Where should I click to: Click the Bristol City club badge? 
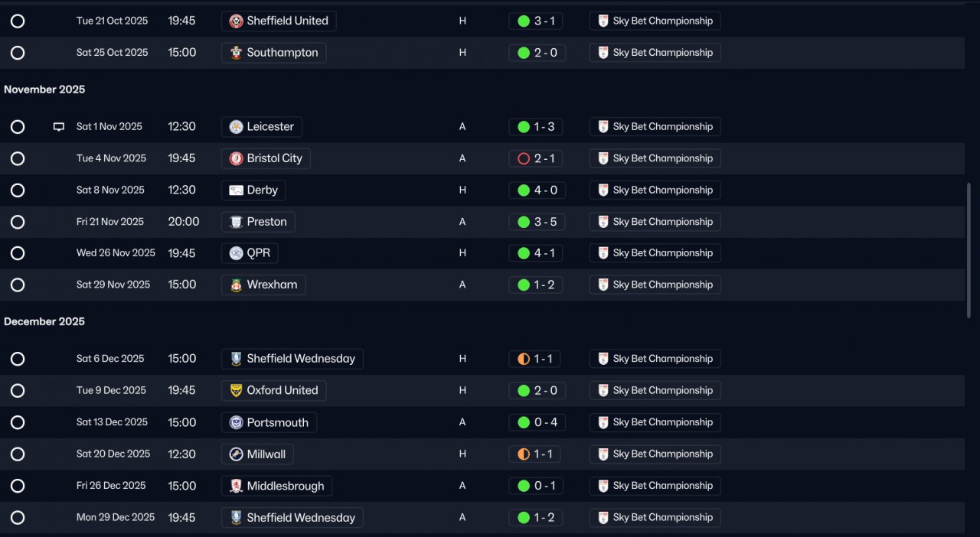pos(237,158)
